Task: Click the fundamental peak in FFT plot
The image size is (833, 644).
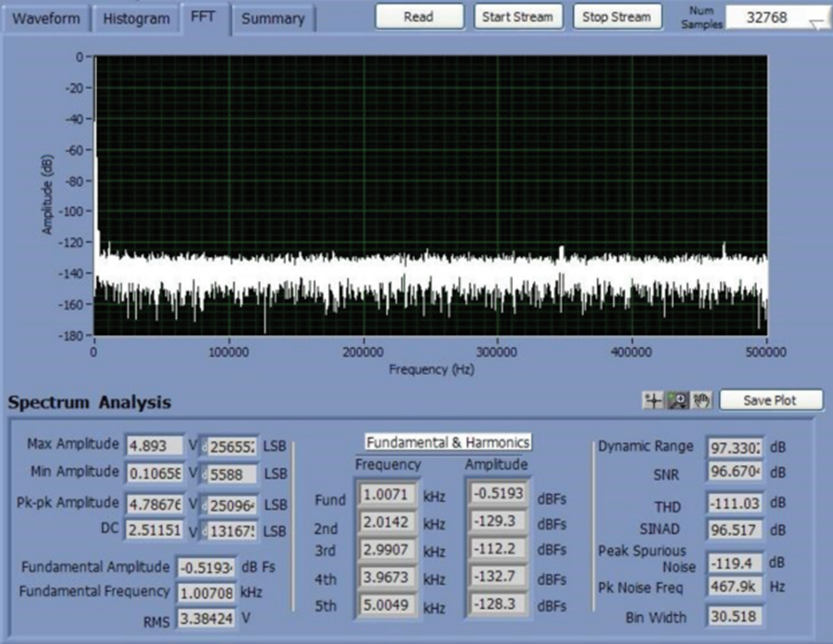Action: tap(95, 60)
